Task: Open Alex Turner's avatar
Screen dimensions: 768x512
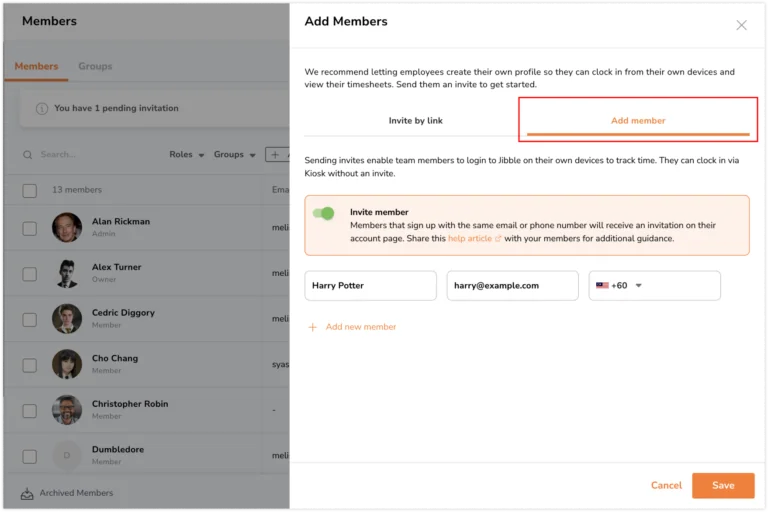Action: point(67,273)
